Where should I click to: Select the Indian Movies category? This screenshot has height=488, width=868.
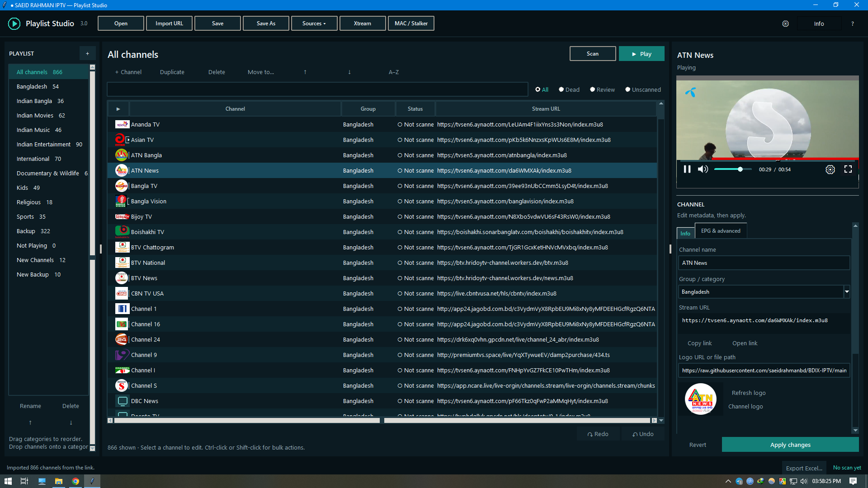click(49, 115)
